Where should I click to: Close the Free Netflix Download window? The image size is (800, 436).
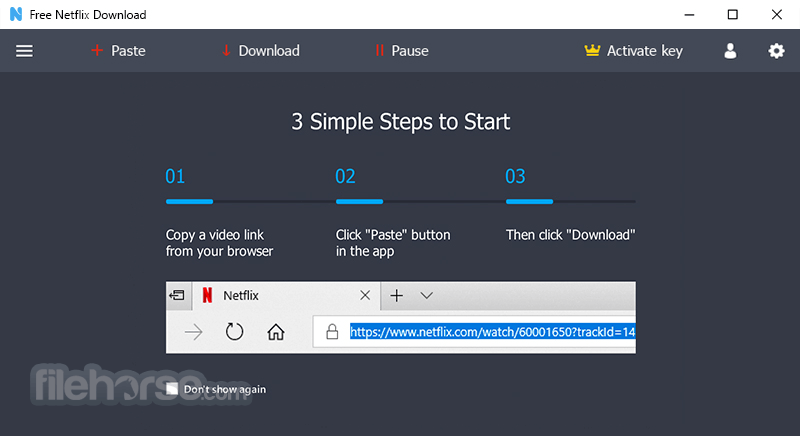pos(777,14)
